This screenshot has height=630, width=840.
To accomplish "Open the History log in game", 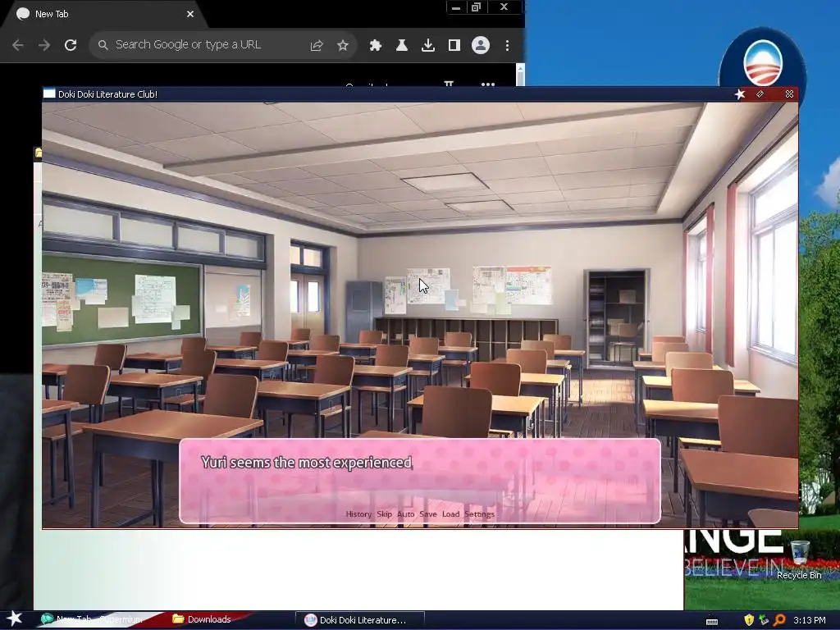I will (358, 514).
